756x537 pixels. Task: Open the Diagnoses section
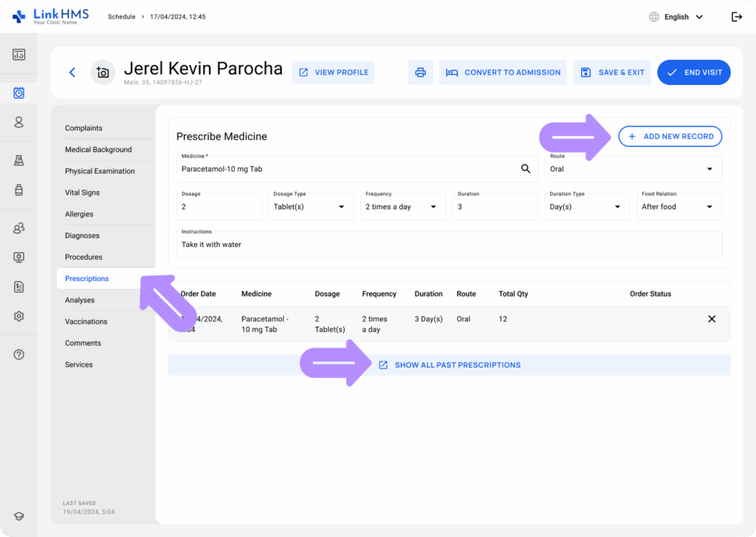coord(82,235)
